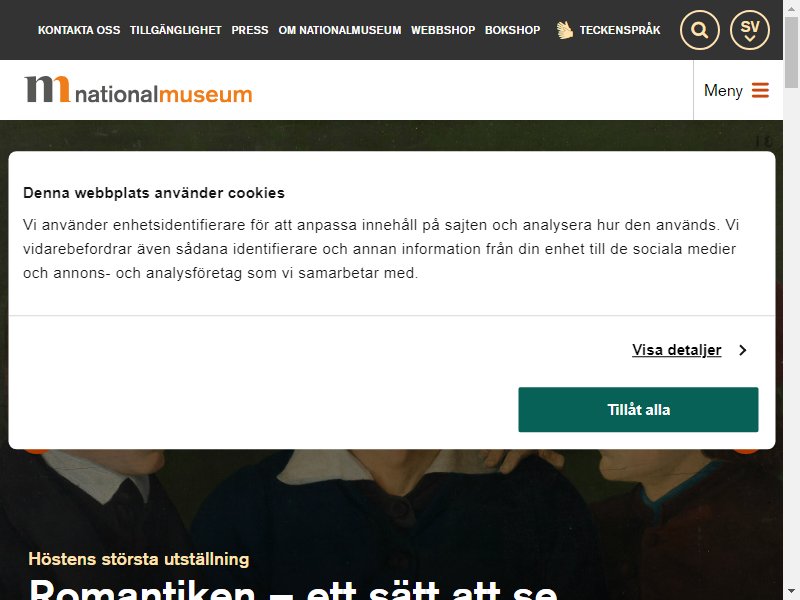
Task: Visit the Bokshop link
Action: coord(512,30)
